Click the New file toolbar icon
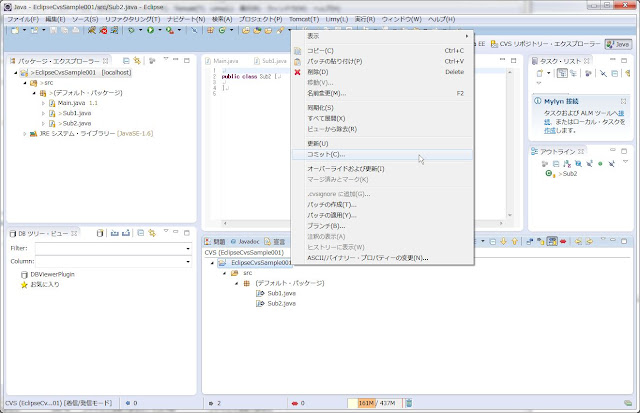Screen dimensions: 640x413 pos(15,30)
